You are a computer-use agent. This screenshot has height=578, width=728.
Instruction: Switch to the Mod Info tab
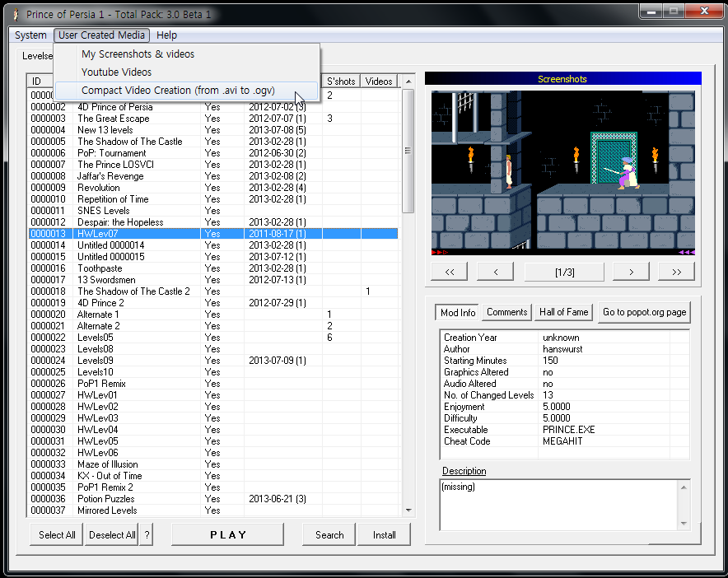[458, 312]
